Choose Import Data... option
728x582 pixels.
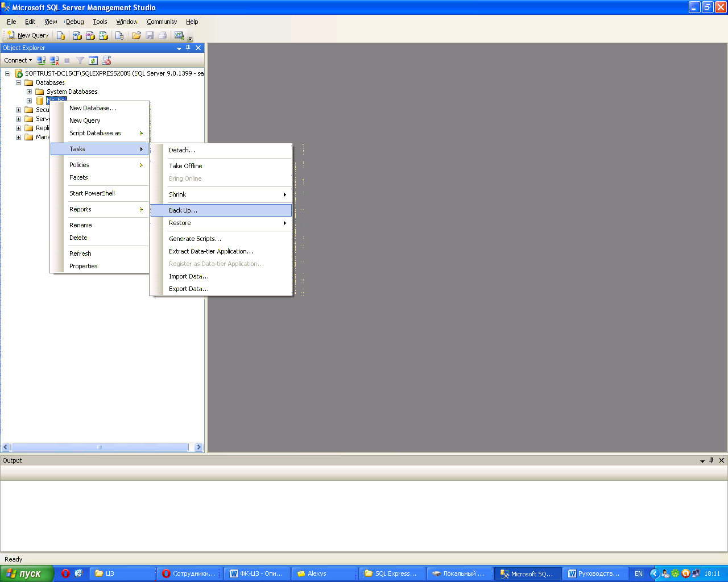pos(221,276)
